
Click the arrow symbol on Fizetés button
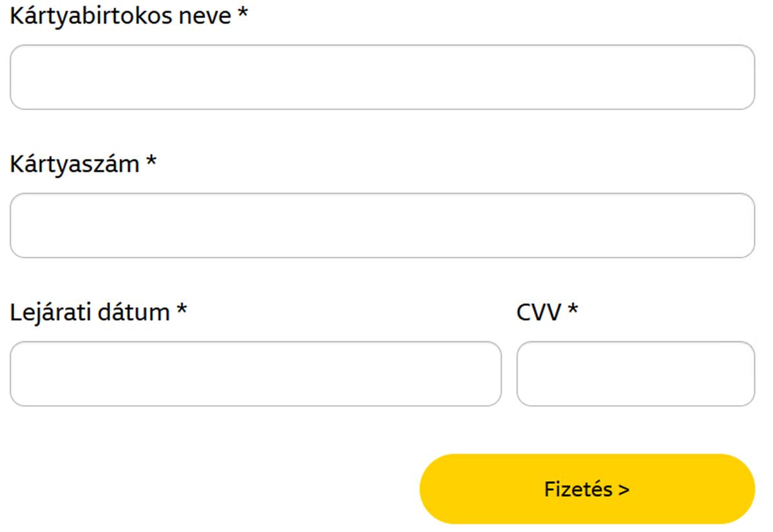pyautogui.click(x=624, y=490)
